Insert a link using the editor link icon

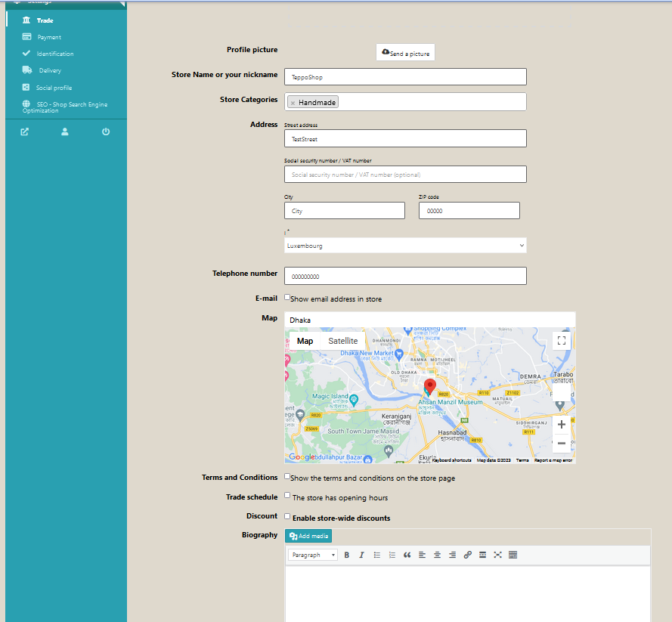click(467, 555)
